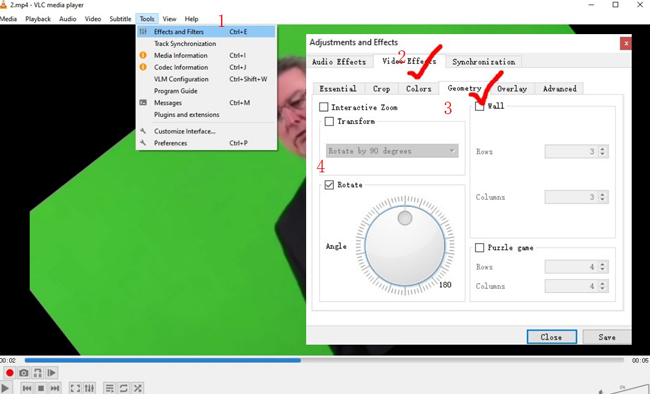Open the Video menu
Image resolution: width=650 pixels, height=394 pixels.
tap(93, 19)
